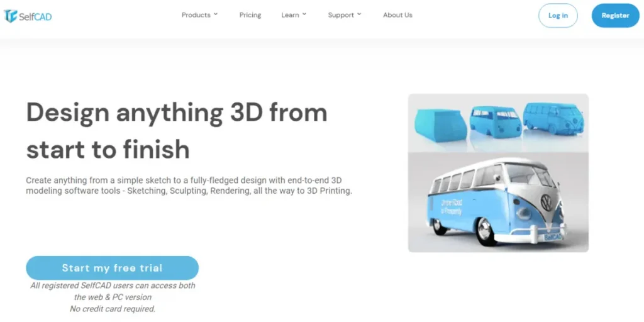644x322 pixels.
Task: Click the VW emblem on the rendered van
Action: click(x=547, y=203)
